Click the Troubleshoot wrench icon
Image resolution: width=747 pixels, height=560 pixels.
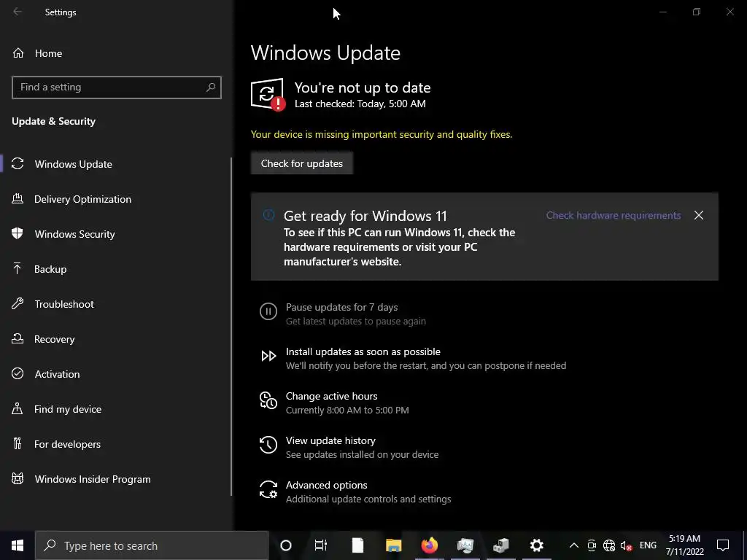tap(18, 303)
